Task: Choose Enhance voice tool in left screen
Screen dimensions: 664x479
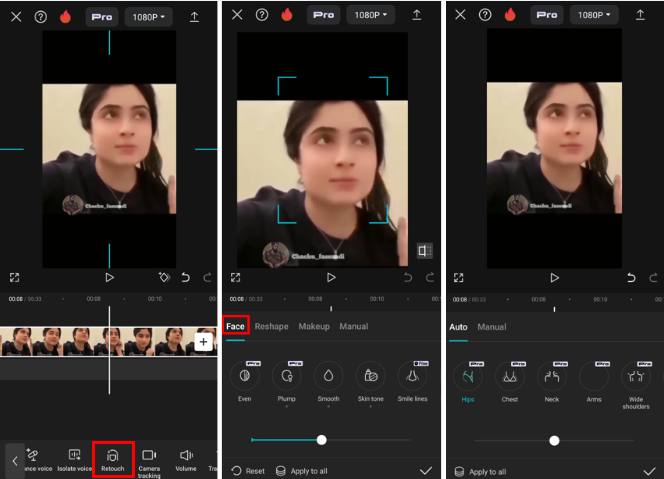Action: 38,460
